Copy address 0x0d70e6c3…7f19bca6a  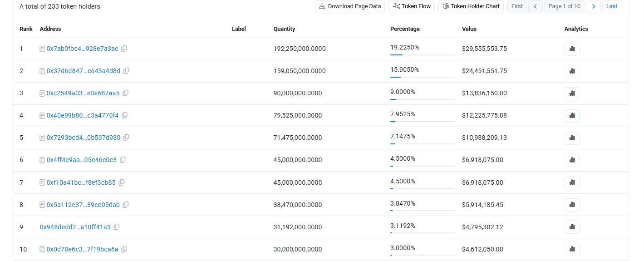(x=124, y=249)
